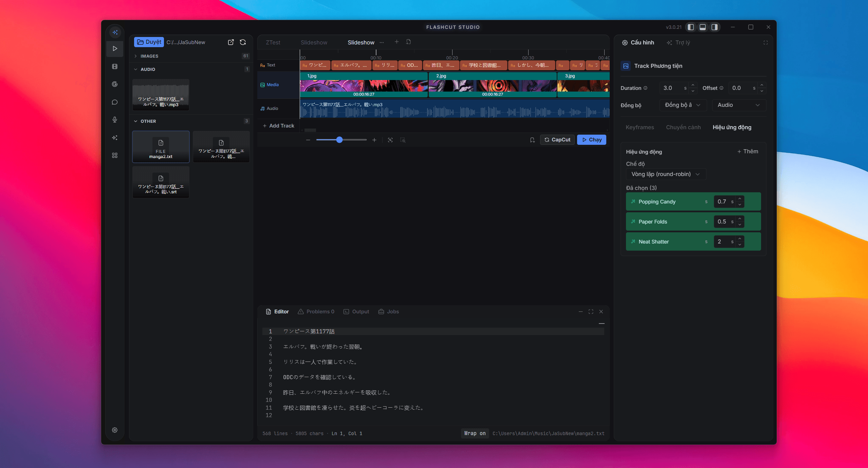
Task: Click the timeline zoom slider handle
Action: click(339, 140)
